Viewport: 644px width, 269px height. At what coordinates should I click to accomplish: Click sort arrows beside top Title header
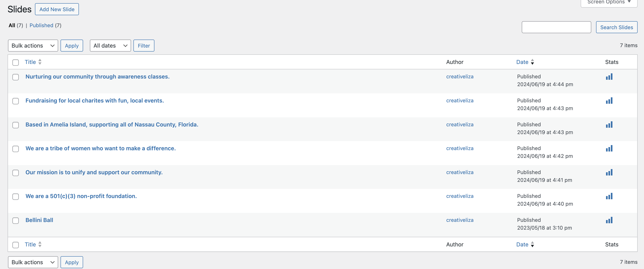[x=40, y=62]
